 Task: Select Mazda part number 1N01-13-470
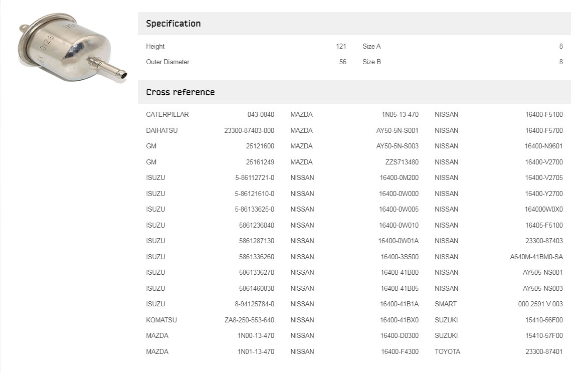256,352
